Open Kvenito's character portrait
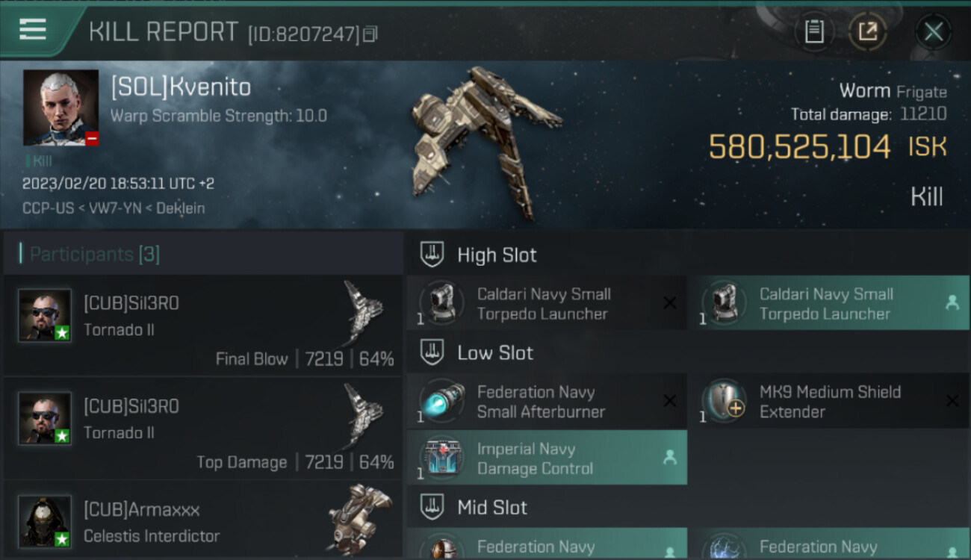Image resolution: width=971 pixels, height=560 pixels. pos(61,108)
